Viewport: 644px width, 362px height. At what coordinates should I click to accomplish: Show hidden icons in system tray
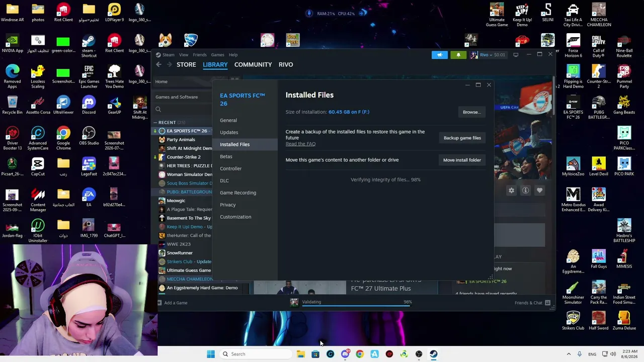(x=569, y=354)
